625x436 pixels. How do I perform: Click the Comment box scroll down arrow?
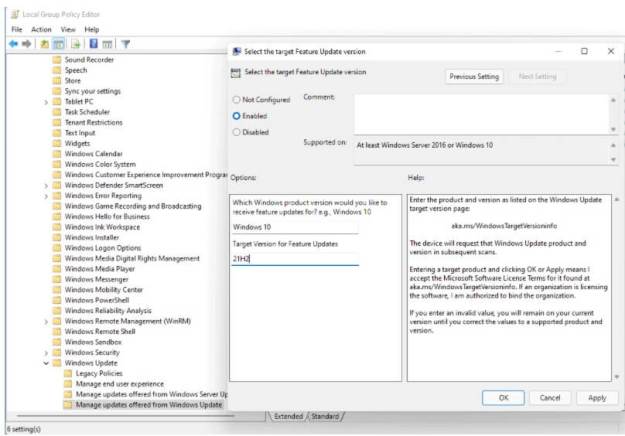[x=613, y=130]
